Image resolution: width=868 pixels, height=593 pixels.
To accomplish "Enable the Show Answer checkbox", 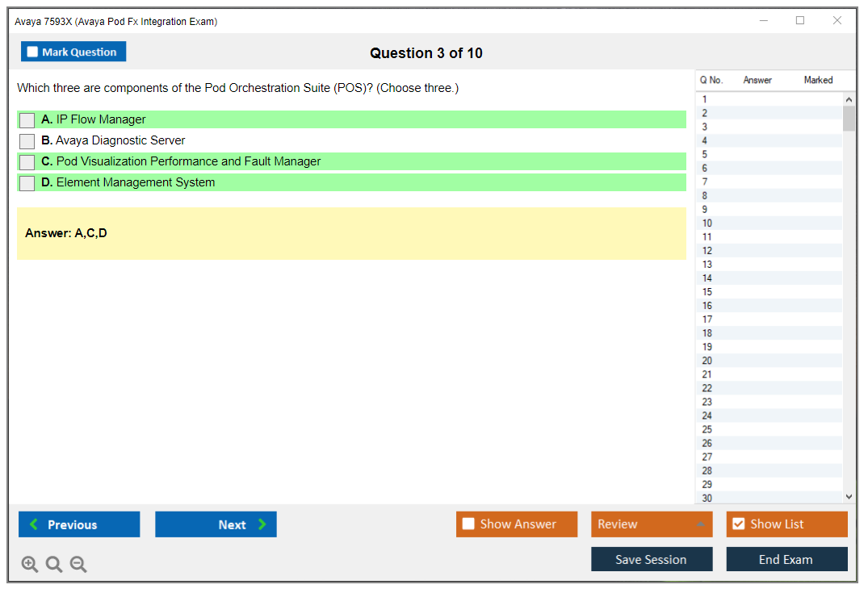I will [468, 524].
